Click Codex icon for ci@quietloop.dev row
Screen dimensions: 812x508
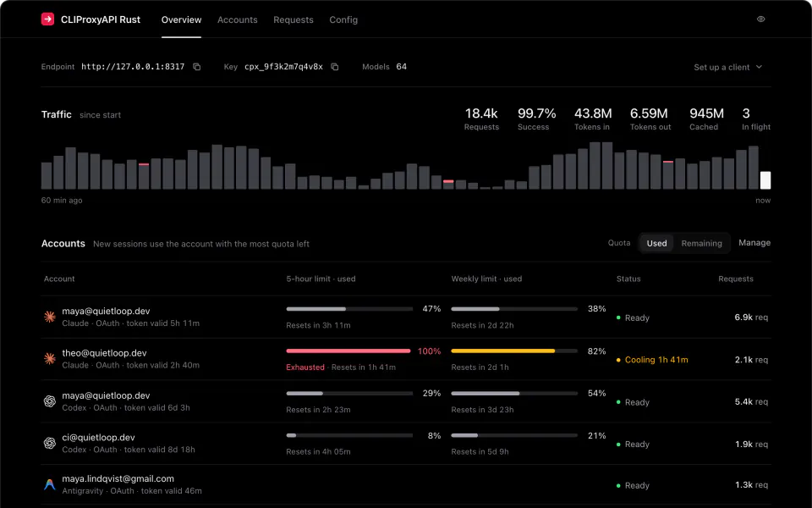[x=50, y=443]
